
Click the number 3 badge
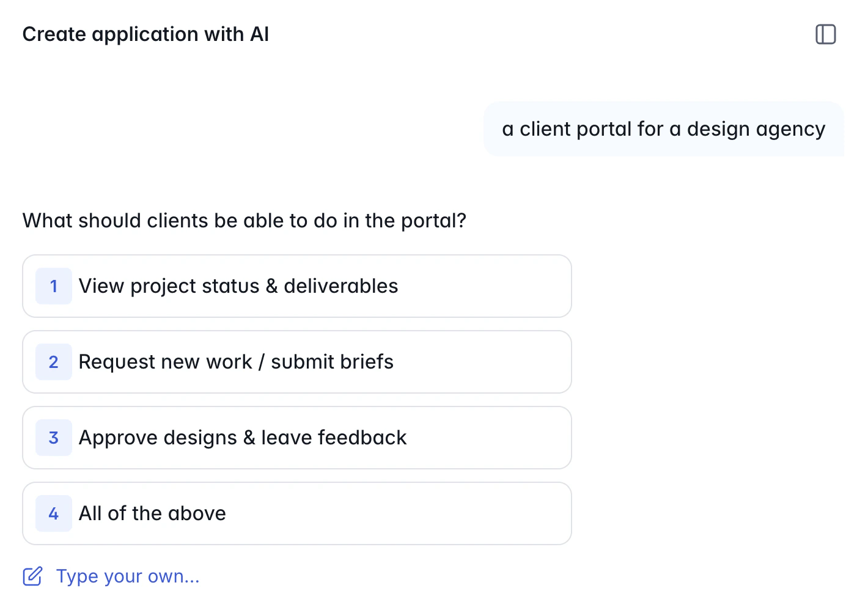point(54,438)
